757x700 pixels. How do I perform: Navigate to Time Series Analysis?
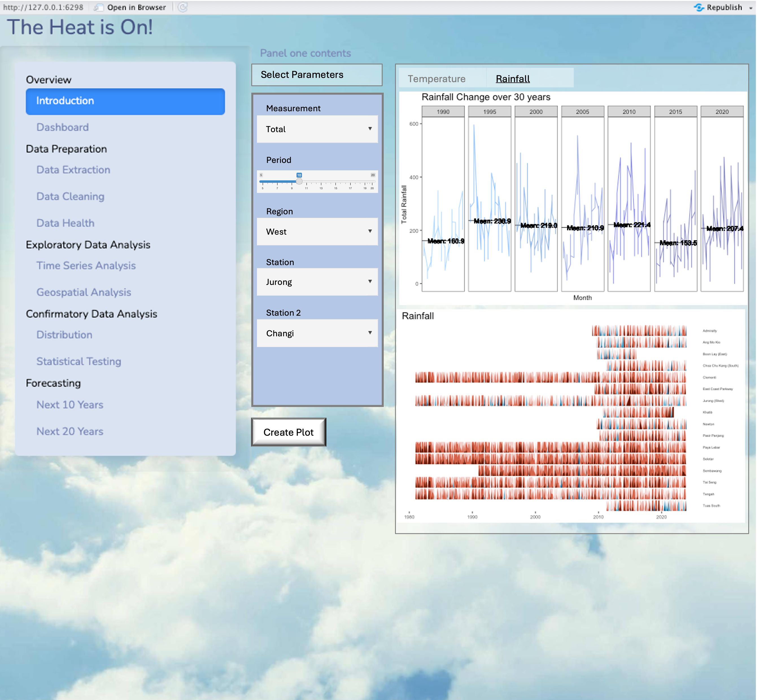coord(86,265)
